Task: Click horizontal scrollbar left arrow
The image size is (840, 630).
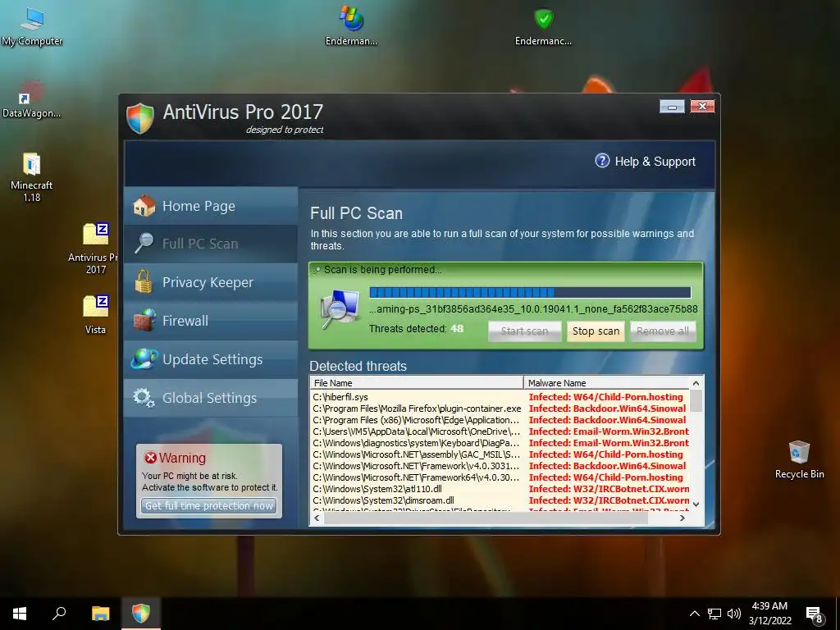Action: (317, 518)
